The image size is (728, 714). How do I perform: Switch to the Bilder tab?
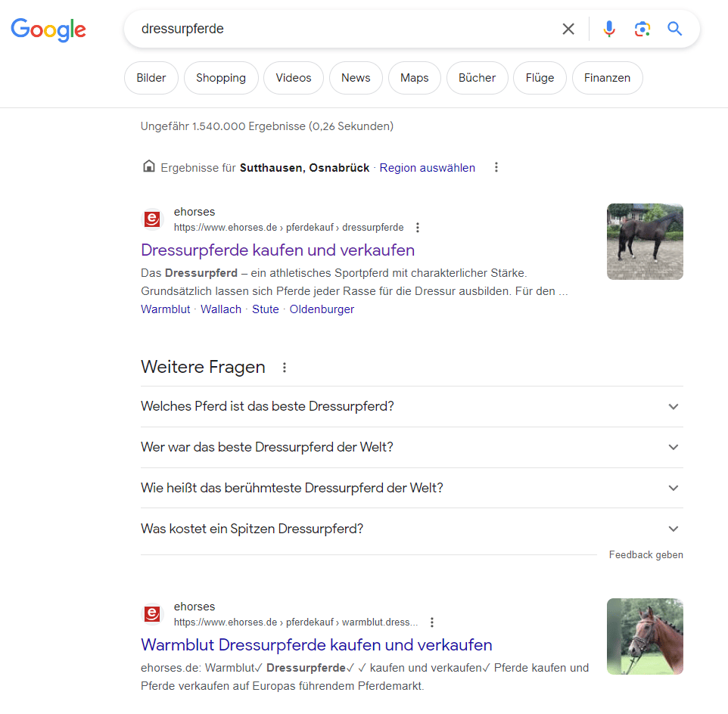point(151,77)
